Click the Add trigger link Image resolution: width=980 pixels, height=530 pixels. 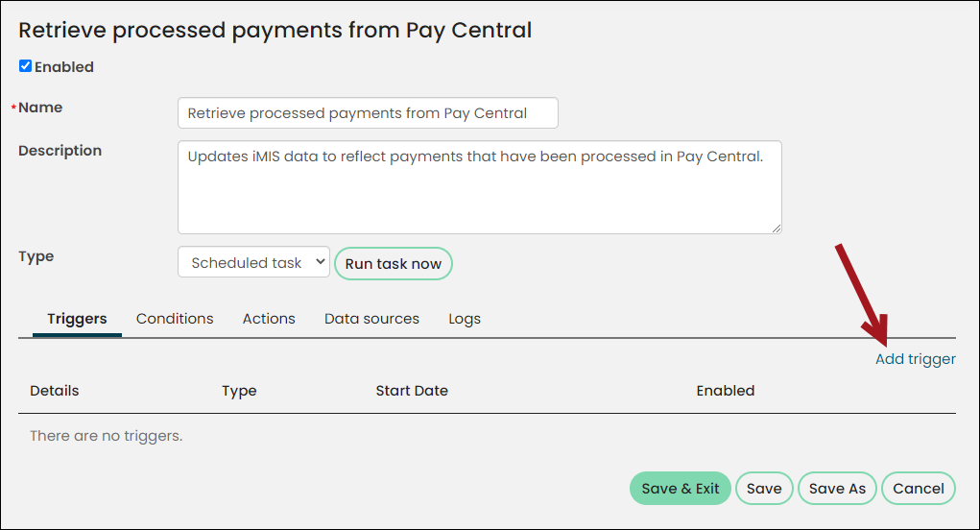pos(915,359)
